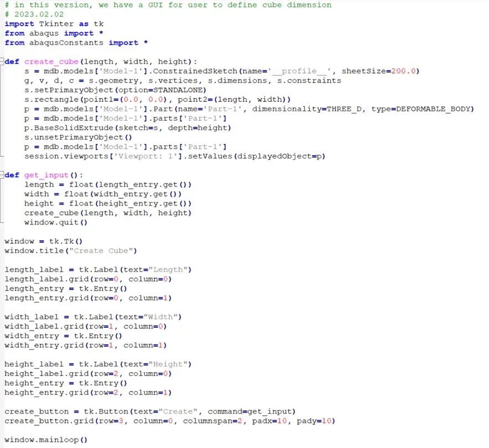The height and width of the screenshot is (448, 489).
Task: Click the comment line about GUI cube dimension
Action: (168, 5)
